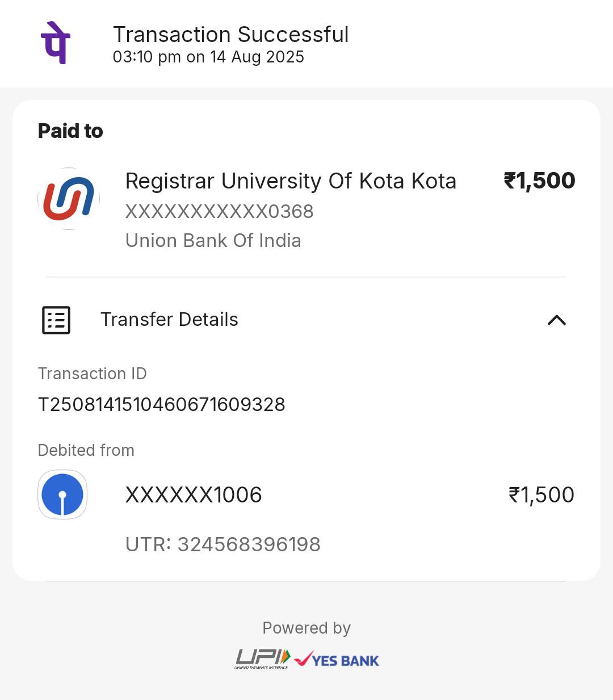Viewport: 613px width, 700px height.
Task: Click the Union Bank of India logo
Action: coord(69,199)
